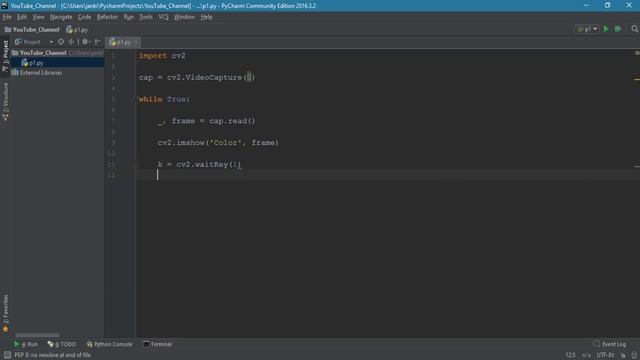Open Project panel settings gear

[85, 42]
